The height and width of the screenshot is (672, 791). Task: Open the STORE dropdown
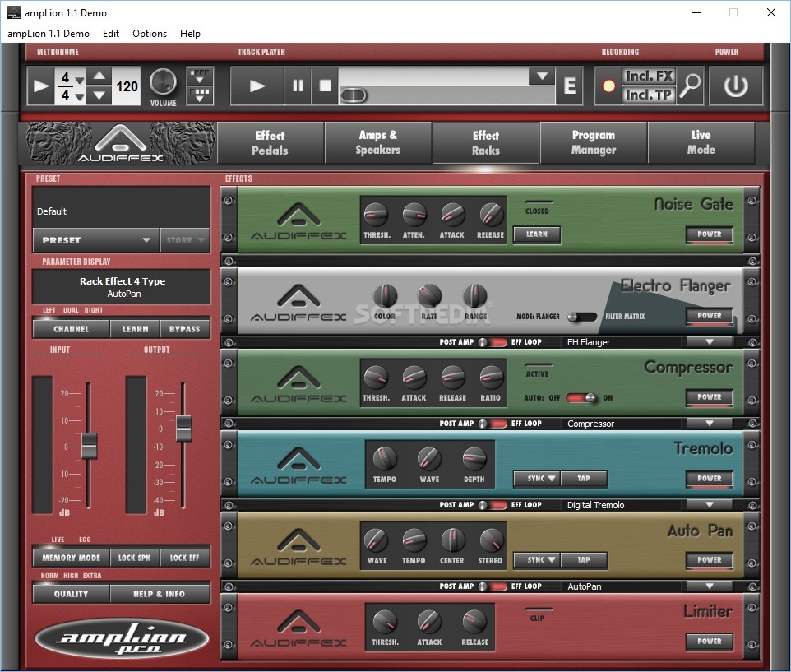click(185, 240)
